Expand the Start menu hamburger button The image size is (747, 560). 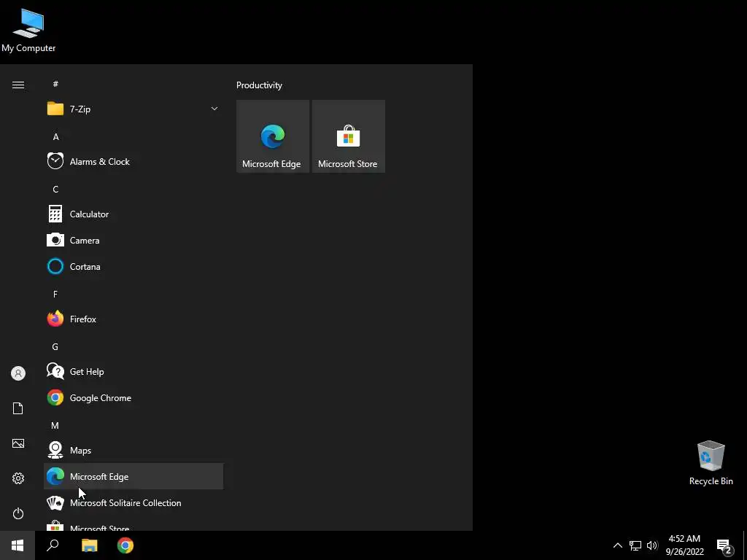pyautogui.click(x=18, y=85)
